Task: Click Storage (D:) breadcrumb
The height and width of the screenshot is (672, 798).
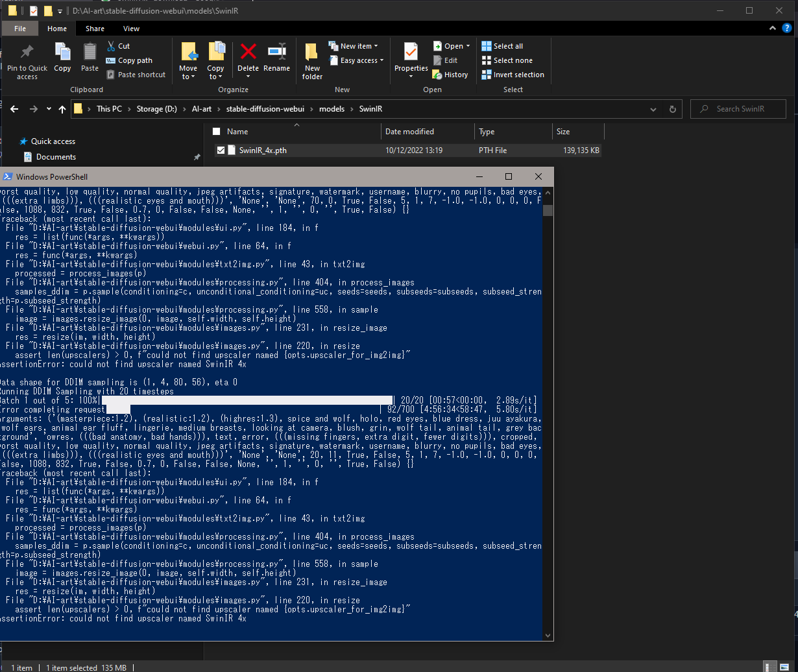Action: coord(156,109)
